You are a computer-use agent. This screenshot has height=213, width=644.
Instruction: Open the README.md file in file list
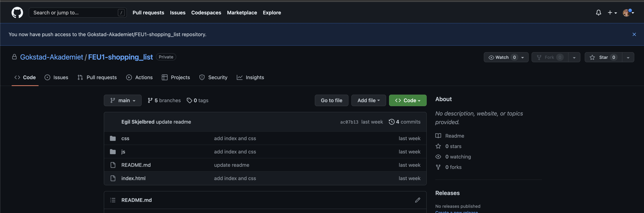[136, 165]
